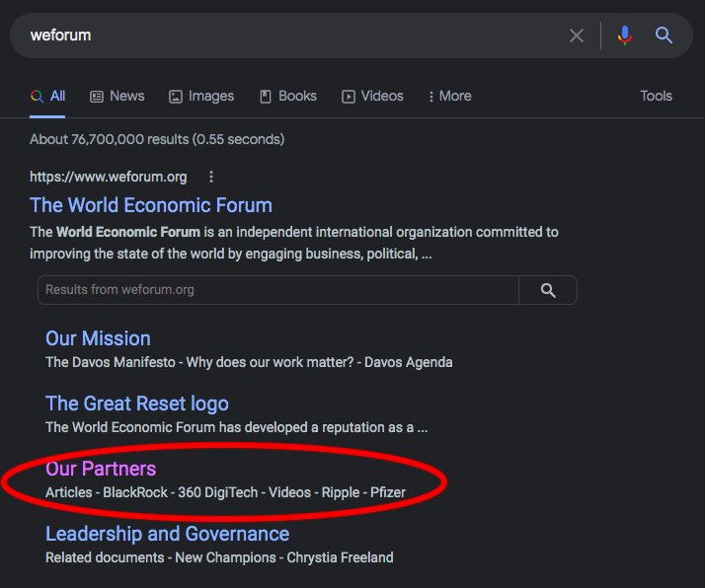
Task: Open the Books results tab
Action: (287, 96)
